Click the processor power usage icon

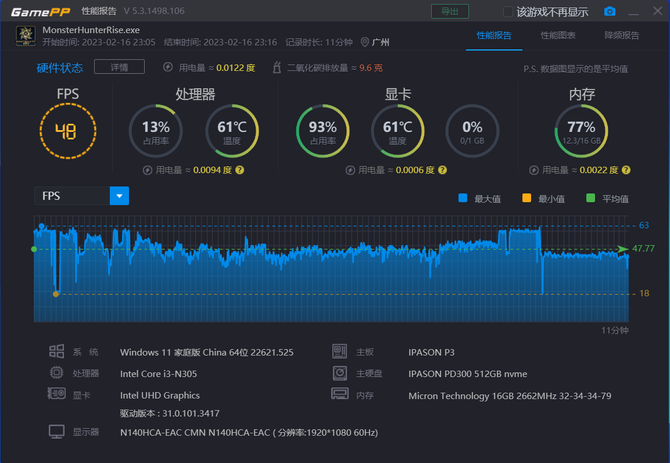click(x=147, y=170)
